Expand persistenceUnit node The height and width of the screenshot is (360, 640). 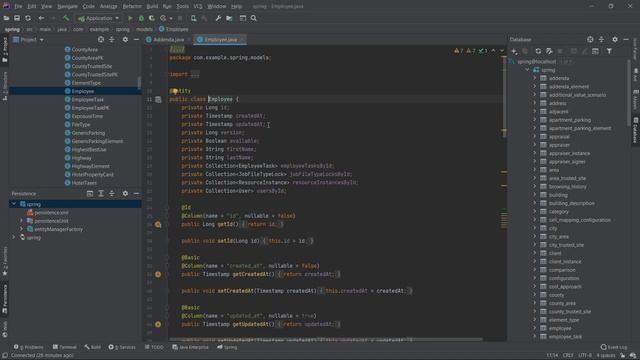pos(22,221)
